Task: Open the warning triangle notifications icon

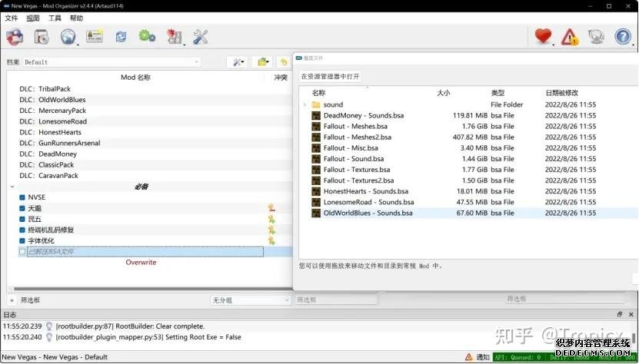Action: [x=570, y=36]
